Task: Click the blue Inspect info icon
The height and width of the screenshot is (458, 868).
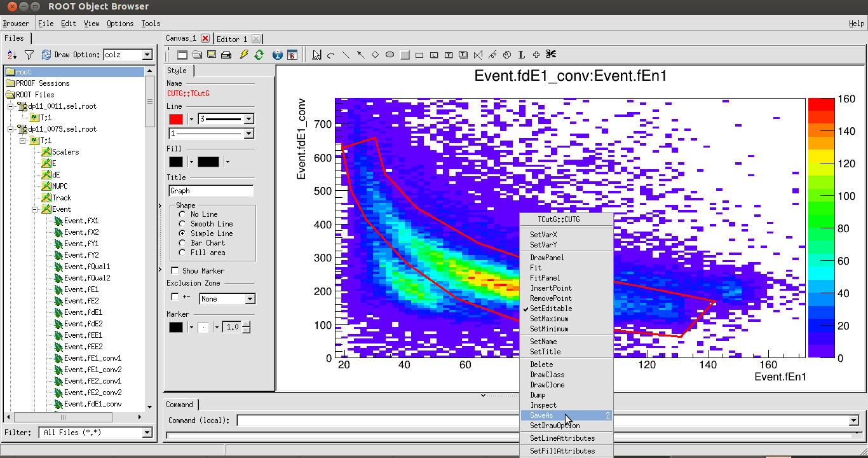Action: click(x=278, y=55)
